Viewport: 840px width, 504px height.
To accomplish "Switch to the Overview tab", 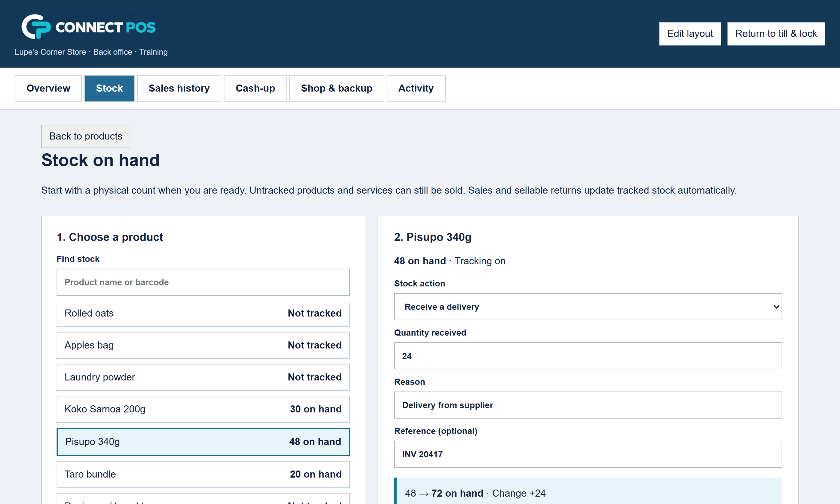I will point(48,88).
